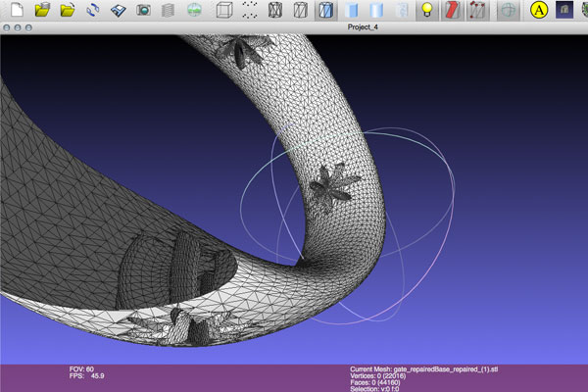588x392 pixels.
Task: Click the Faces: 0 (44160) info line
Action: pyautogui.click(x=375, y=382)
